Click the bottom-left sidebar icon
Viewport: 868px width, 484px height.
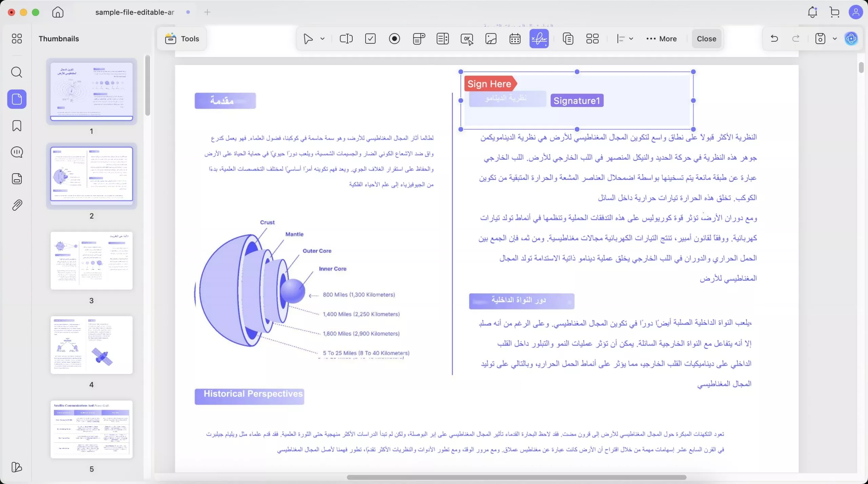(x=17, y=467)
